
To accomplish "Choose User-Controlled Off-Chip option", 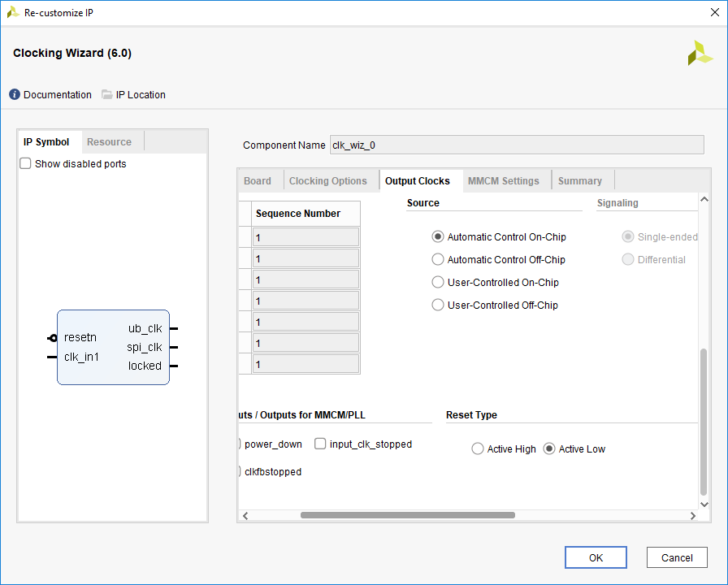I will click(438, 305).
